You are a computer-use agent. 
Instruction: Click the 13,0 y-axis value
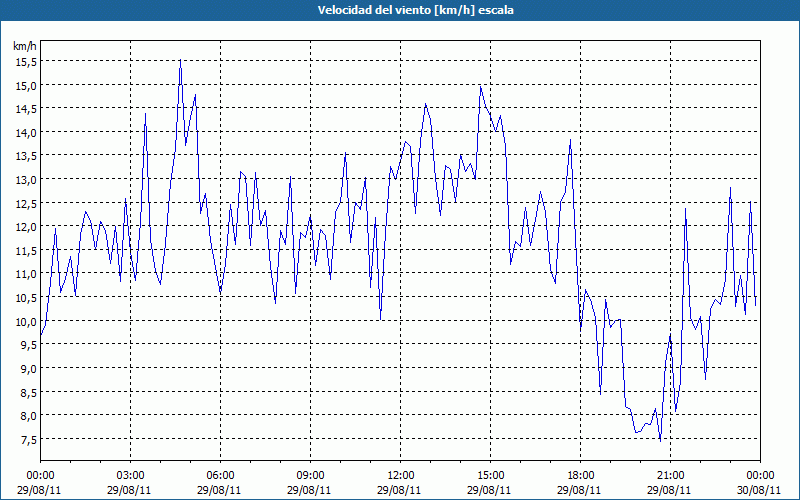click(x=27, y=180)
